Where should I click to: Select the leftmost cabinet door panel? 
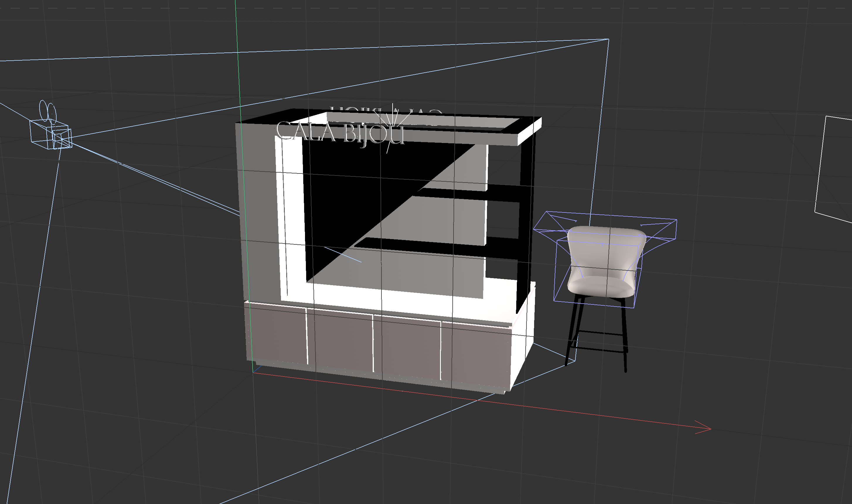[276, 332]
